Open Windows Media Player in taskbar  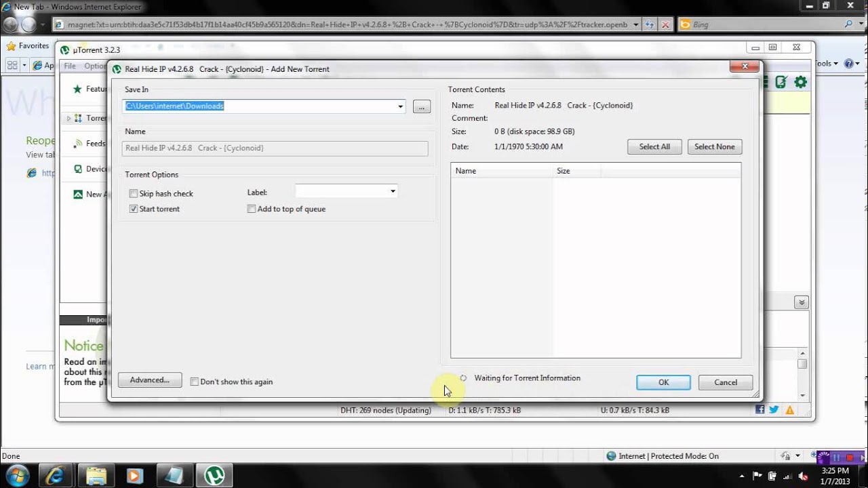tap(135, 476)
